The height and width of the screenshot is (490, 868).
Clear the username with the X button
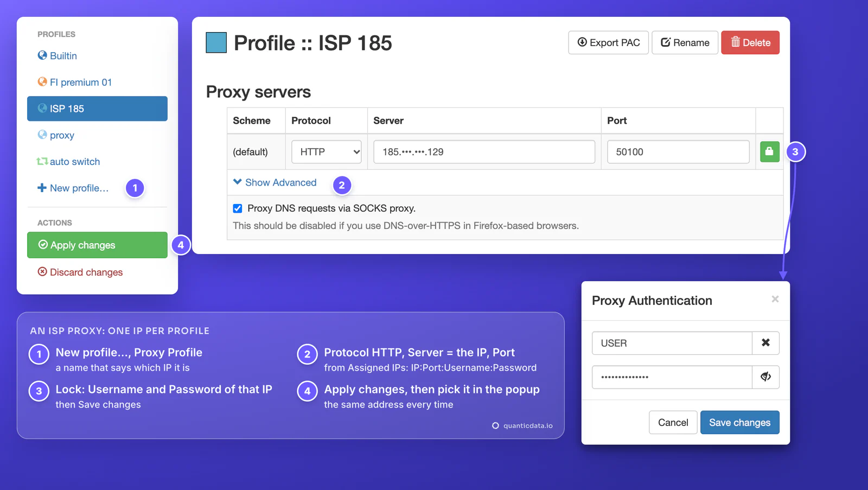(766, 343)
